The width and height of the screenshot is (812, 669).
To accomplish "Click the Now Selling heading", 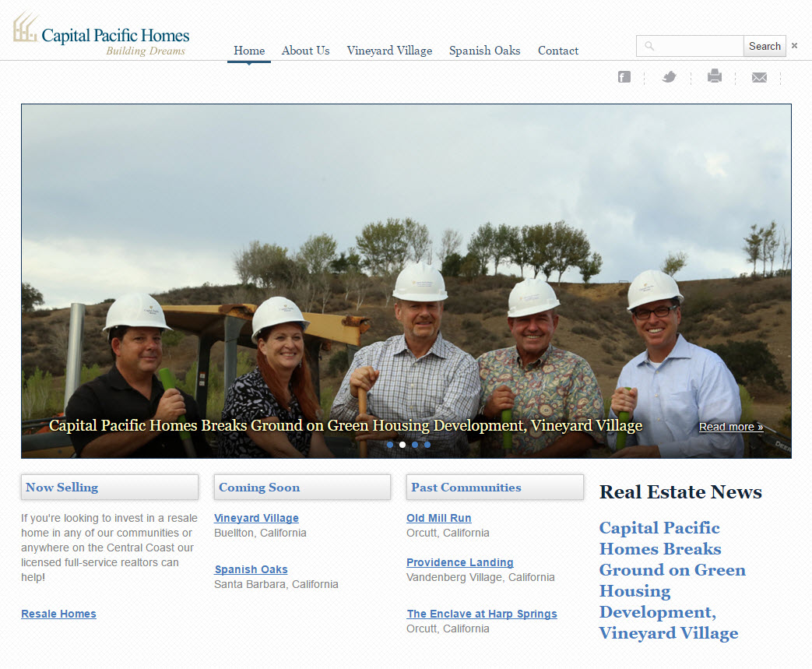I will 62,488.
